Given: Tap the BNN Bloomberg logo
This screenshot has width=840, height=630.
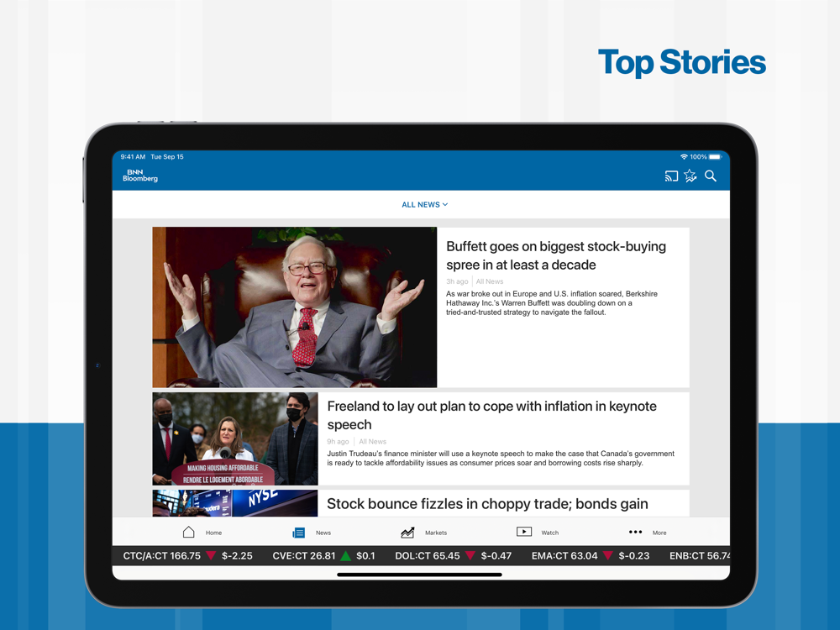Looking at the screenshot, I should click(139, 176).
